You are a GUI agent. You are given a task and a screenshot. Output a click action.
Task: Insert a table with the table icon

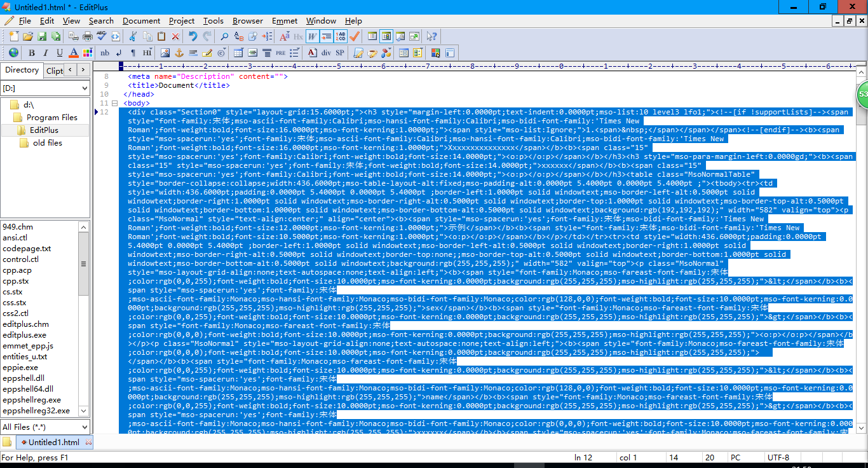click(238, 53)
